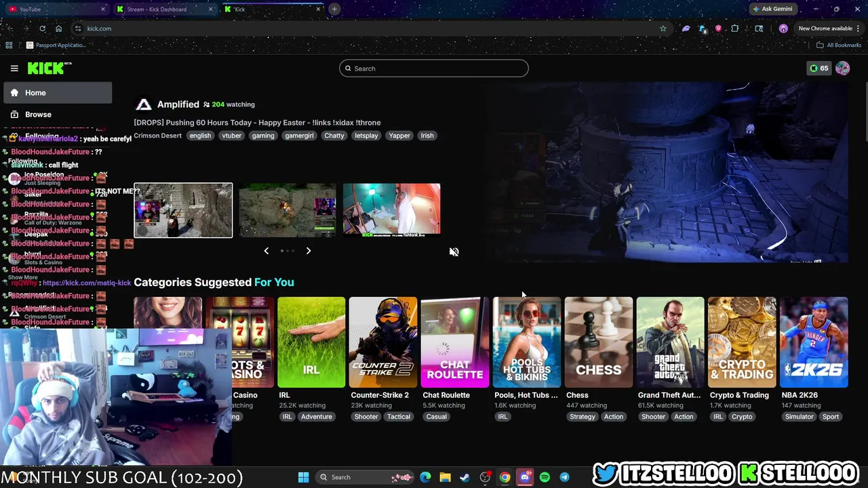Viewport: 868px width, 488px height.
Task: Click New Chrome available update button
Action: pyautogui.click(x=829, y=28)
